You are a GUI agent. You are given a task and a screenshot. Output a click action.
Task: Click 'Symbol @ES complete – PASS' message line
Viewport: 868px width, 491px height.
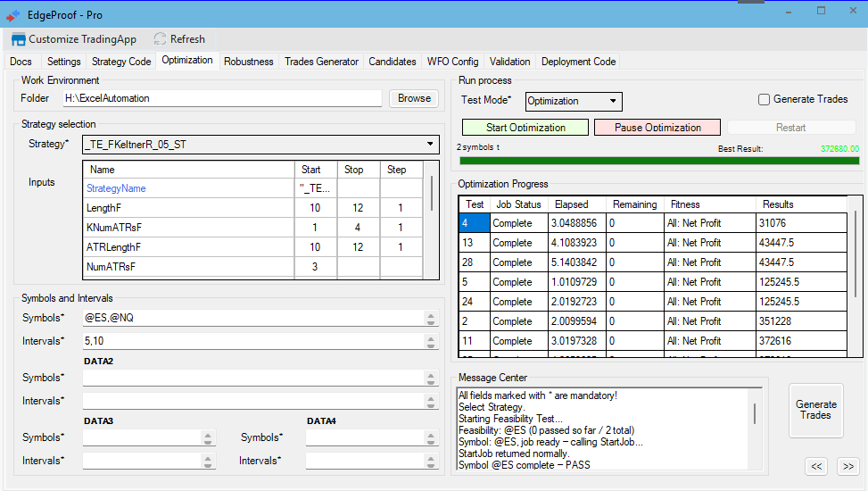524,465
